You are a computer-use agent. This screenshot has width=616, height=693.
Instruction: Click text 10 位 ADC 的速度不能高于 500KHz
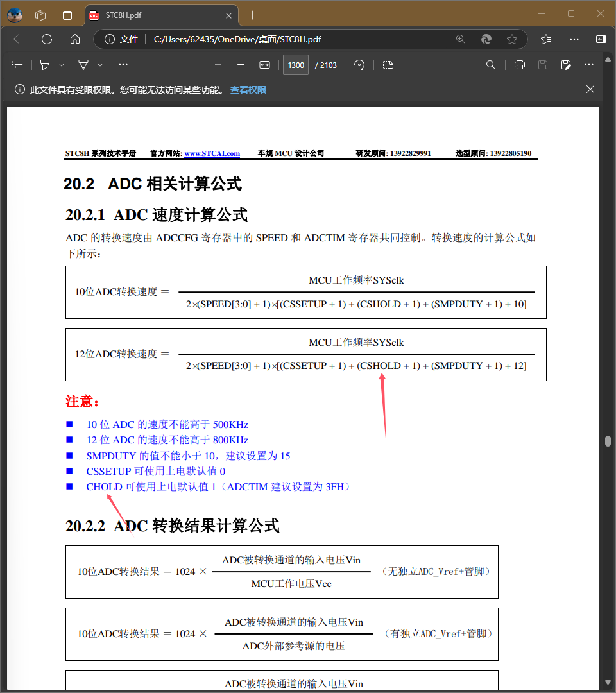167,425
